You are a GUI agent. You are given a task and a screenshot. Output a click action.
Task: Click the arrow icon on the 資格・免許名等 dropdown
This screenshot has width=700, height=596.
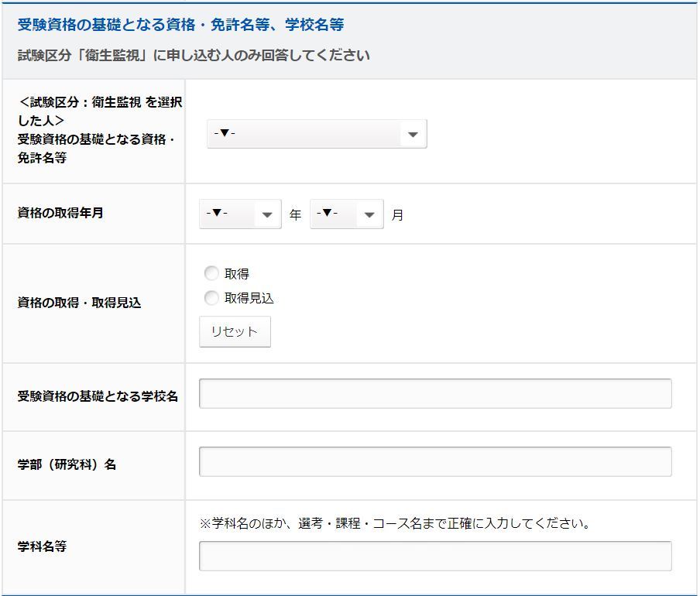point(413,135)
